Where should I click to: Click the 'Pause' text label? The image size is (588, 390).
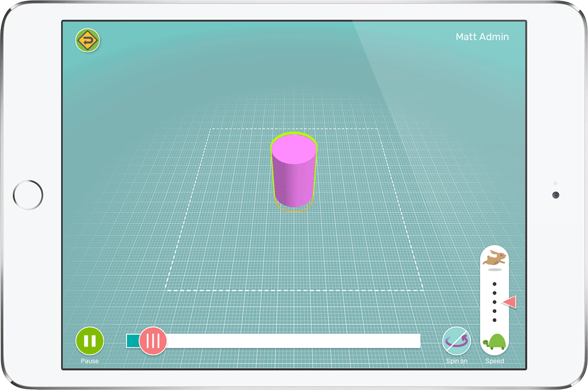tap(90, 361)
